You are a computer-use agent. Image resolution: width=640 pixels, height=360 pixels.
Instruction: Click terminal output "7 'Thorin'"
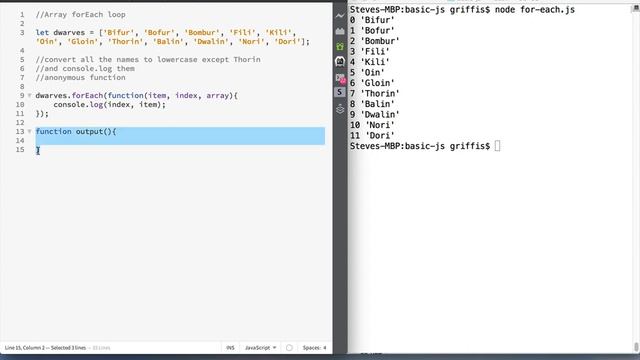[x=375, y=93]
